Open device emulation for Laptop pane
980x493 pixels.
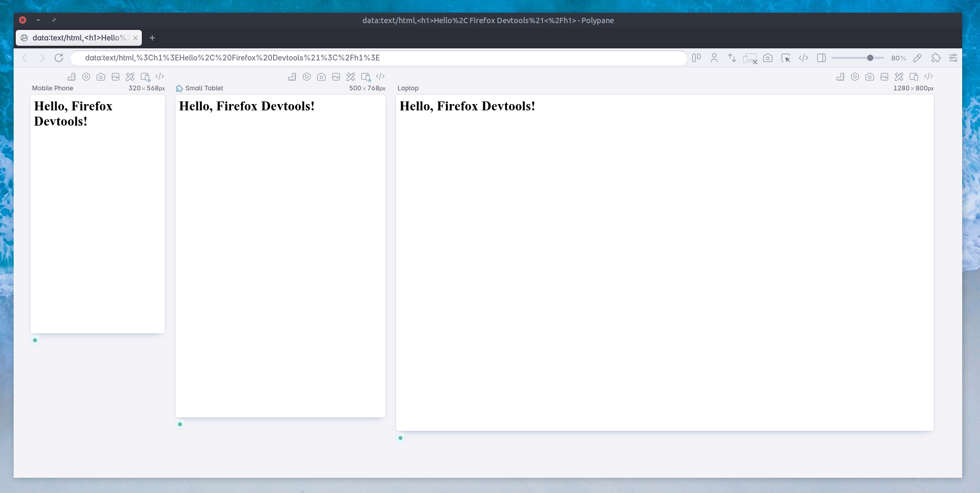(x=914, y=77)
